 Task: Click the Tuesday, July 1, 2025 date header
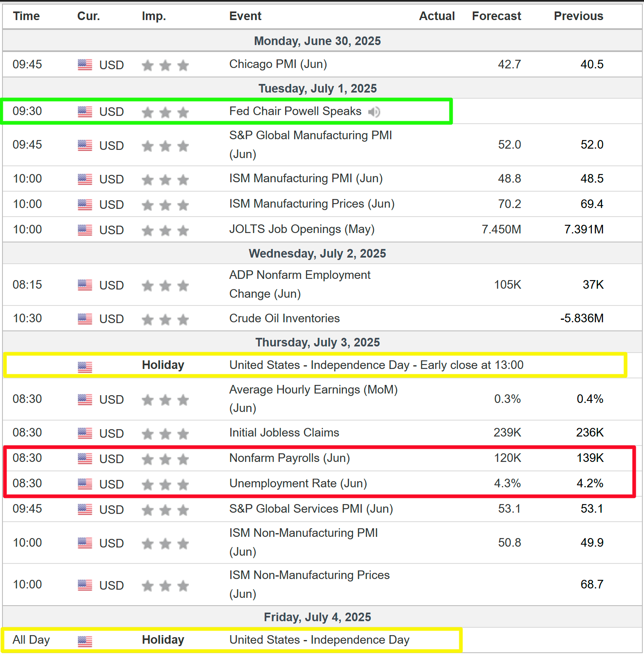tap(317, 88)
